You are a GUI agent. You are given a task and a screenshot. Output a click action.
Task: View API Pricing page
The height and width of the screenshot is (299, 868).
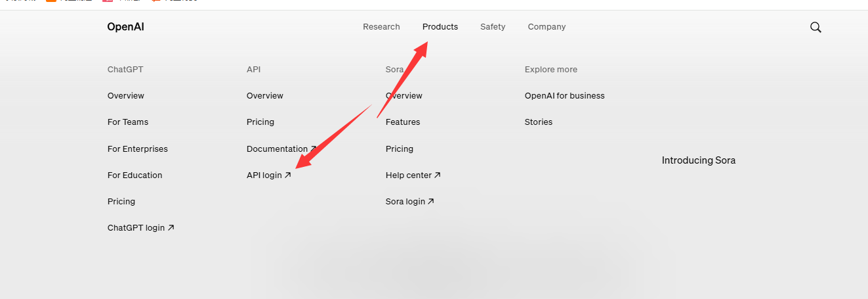(260, 122)
